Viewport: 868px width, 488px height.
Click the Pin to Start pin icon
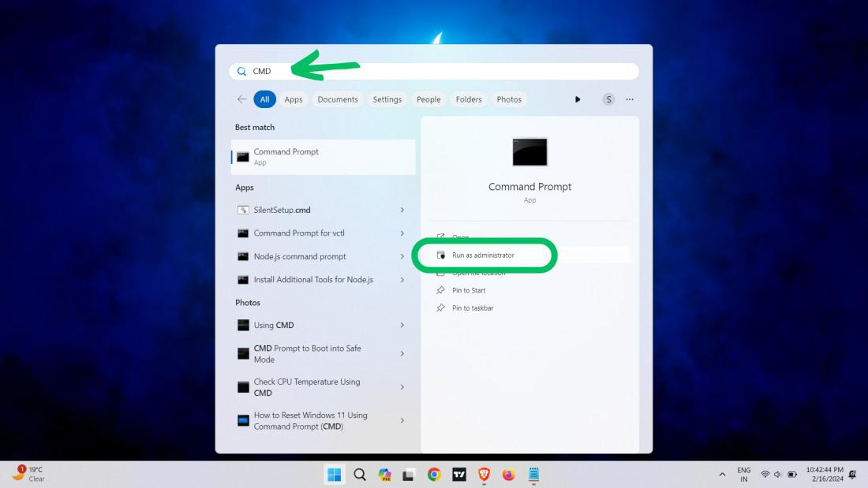click(440, 290)
